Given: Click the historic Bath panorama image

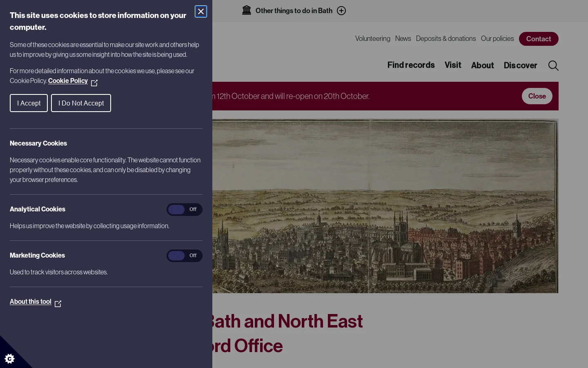Looking at the screenshot, I should coord(385,206).
